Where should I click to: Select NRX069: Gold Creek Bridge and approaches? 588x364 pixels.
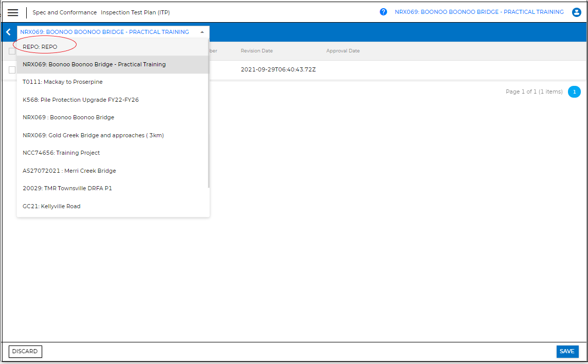pyautogui.click(x=93, y=135)
